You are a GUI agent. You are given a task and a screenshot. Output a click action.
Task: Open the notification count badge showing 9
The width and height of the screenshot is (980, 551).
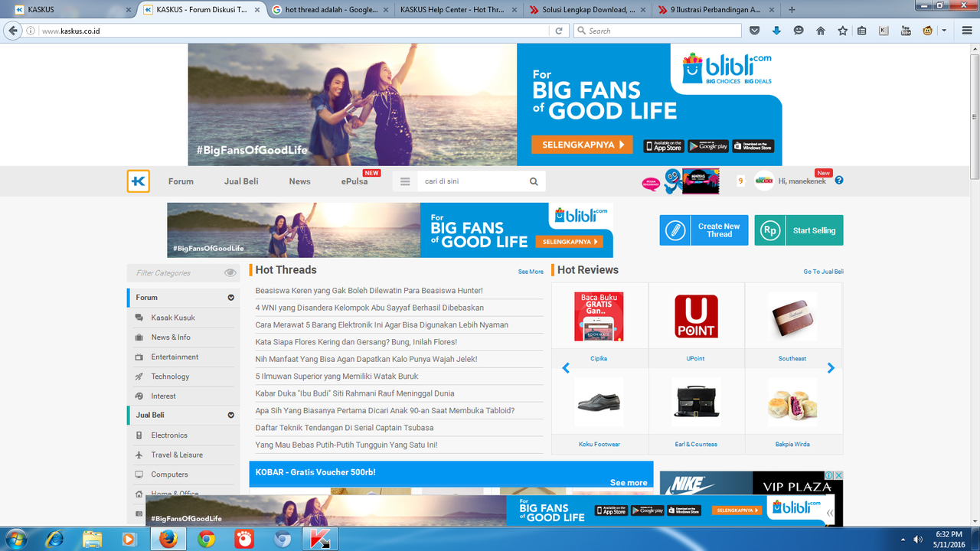point(740,181)
